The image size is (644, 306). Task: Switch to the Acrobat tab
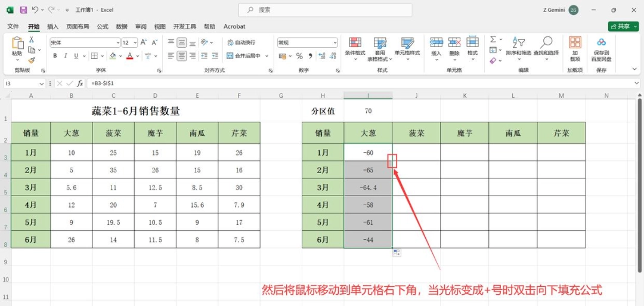point(234,26)
